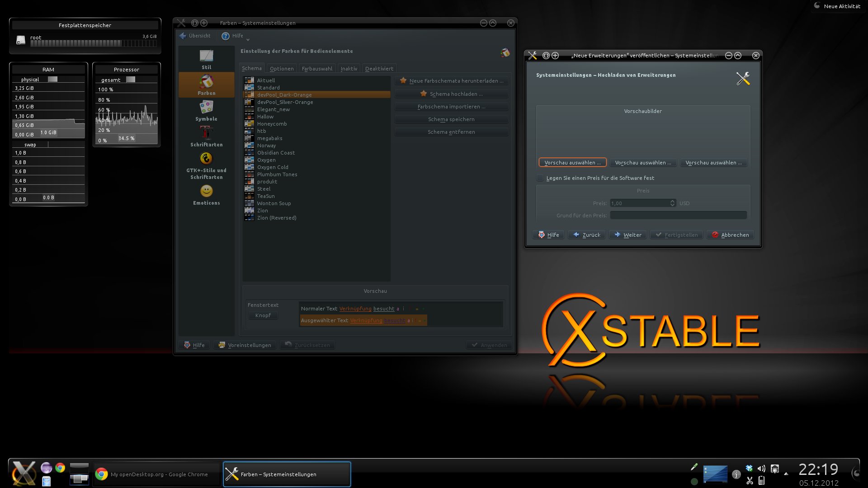Viewport: 868px width, 488px height.
Task: Toggle the Preis festlegen checkbox
Action: 540,178
